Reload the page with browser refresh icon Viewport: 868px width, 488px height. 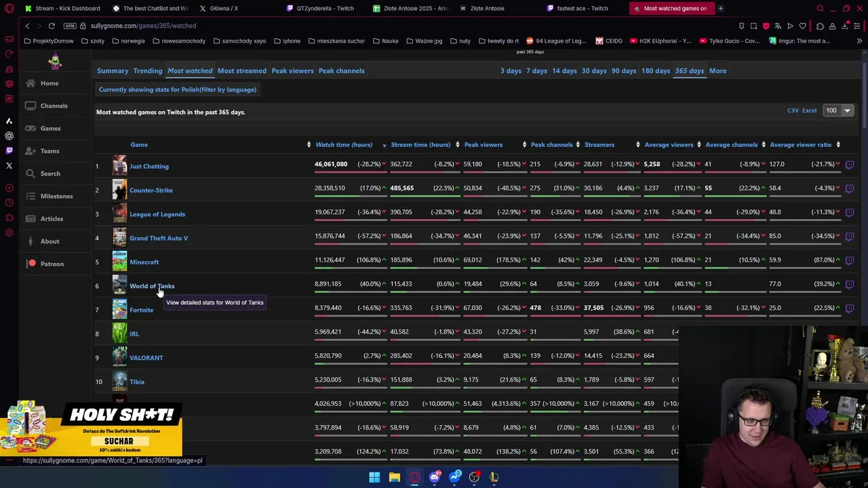click(52, 26)
